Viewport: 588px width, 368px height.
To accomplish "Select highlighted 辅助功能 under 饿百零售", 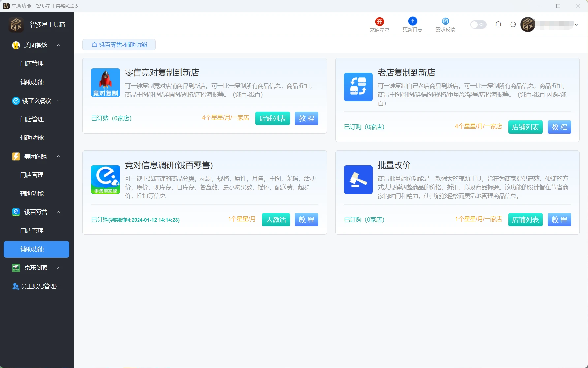I will (36, 249).
